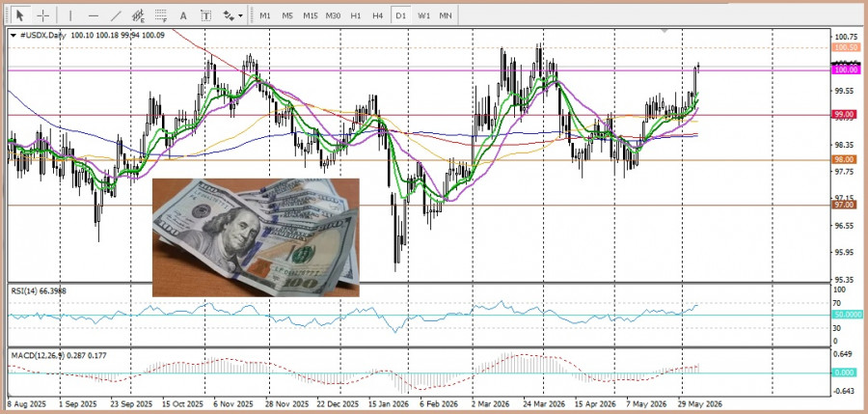Switch chart to W1 timeframe

[x=423, y=15]
